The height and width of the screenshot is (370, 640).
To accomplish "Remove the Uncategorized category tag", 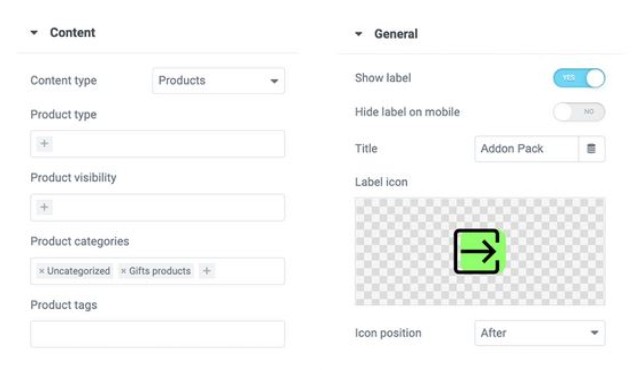I will click(41, 271).
